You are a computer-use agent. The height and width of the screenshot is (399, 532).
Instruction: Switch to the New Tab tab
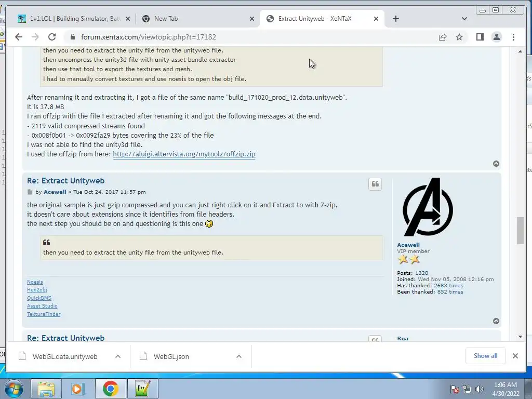pyautogui.click(x=198, y=19)
